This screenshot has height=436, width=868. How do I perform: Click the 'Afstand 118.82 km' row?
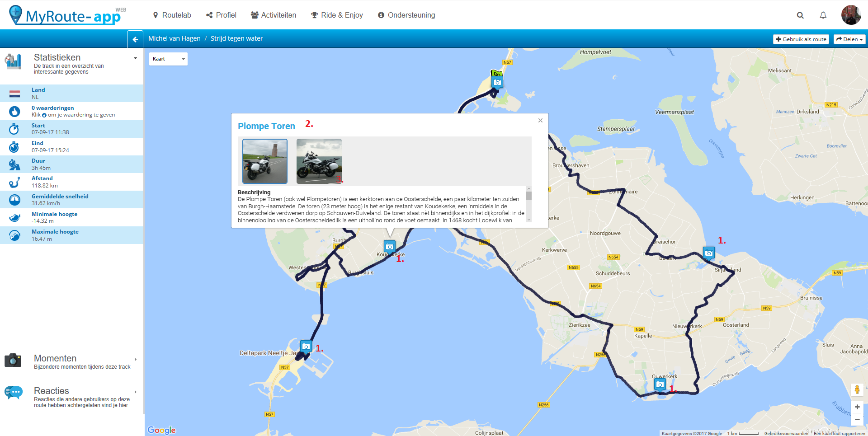click(x=72, y=182)
